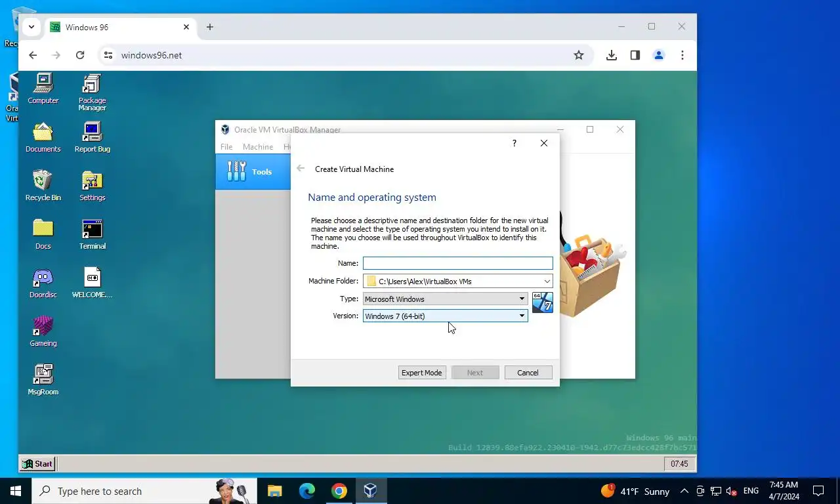This screenshot has width=840, height=504.
Task: Open File Explorer from the taskbar
Action: pyautogui.click(x=274, y=491)
